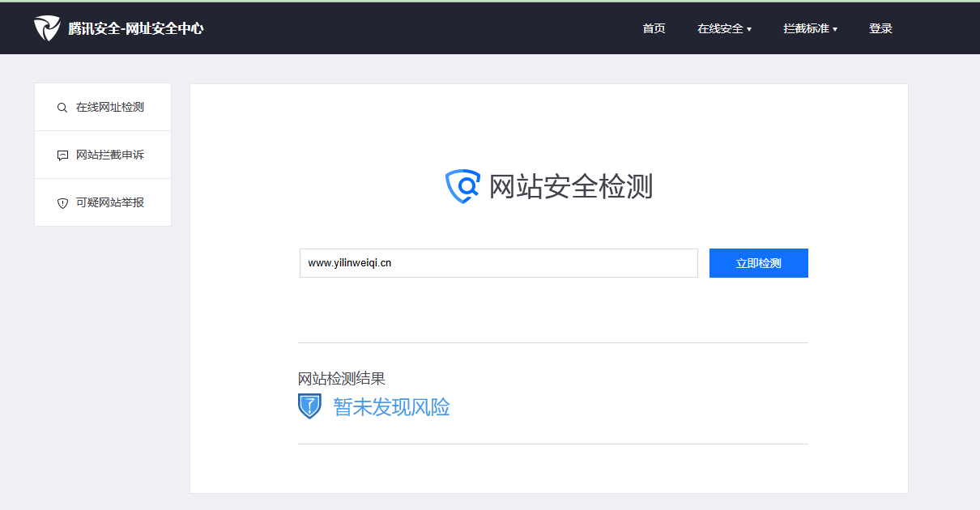The image size is (980, 510).
Task: Open the 首页 navigation item
Action: pyautogui.click(x=654, y=28)
